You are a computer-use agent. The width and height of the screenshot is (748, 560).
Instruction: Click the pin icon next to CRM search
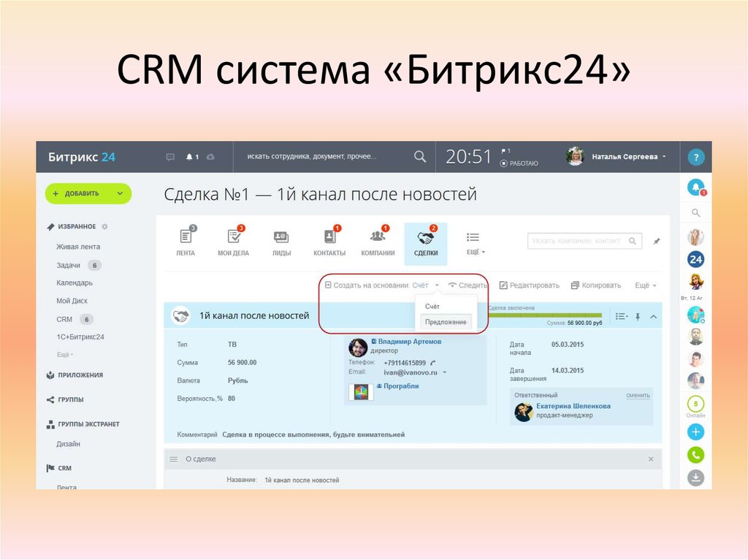point(657,242)
